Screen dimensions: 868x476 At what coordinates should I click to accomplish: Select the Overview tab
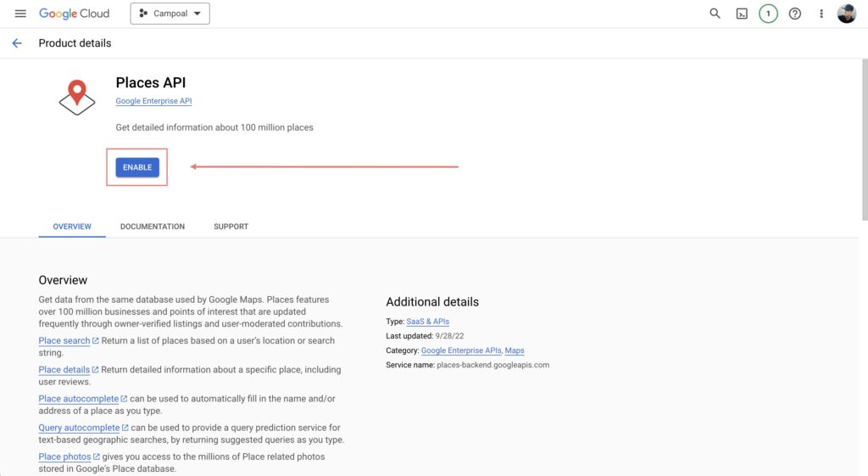[72, 227]
